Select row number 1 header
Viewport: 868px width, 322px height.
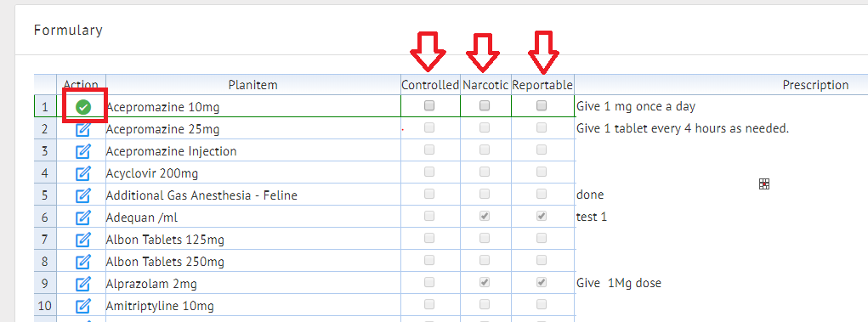coord(45,107)
